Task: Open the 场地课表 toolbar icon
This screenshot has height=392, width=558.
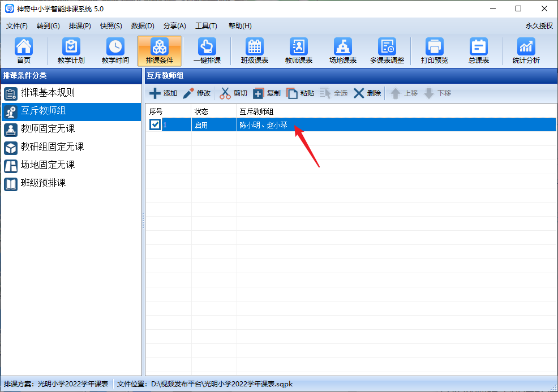Action: (x=343, y=50)
